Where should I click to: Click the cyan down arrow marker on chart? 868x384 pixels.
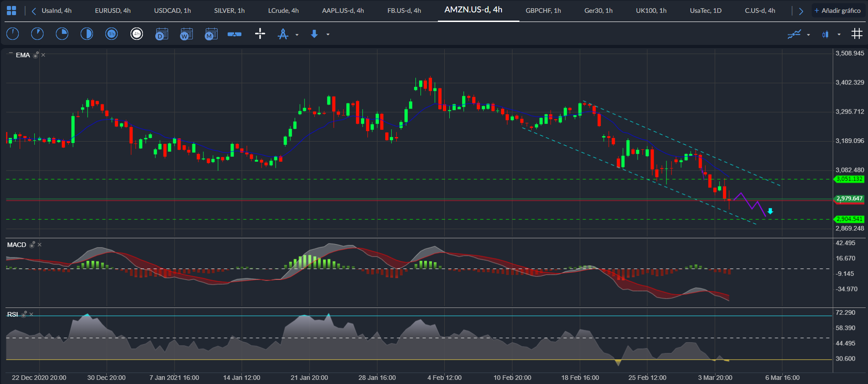pyautogui.click(x=770, y=211)
